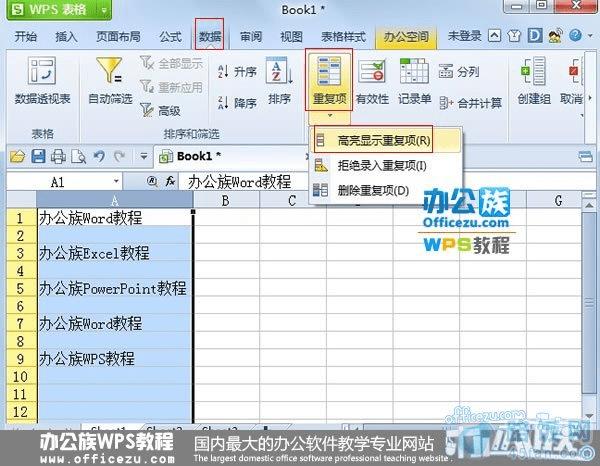The width and height of the screenshot is (600, 466).
Task: Select 删除重复项(D) menu item
Action: [x=386, y=190]
